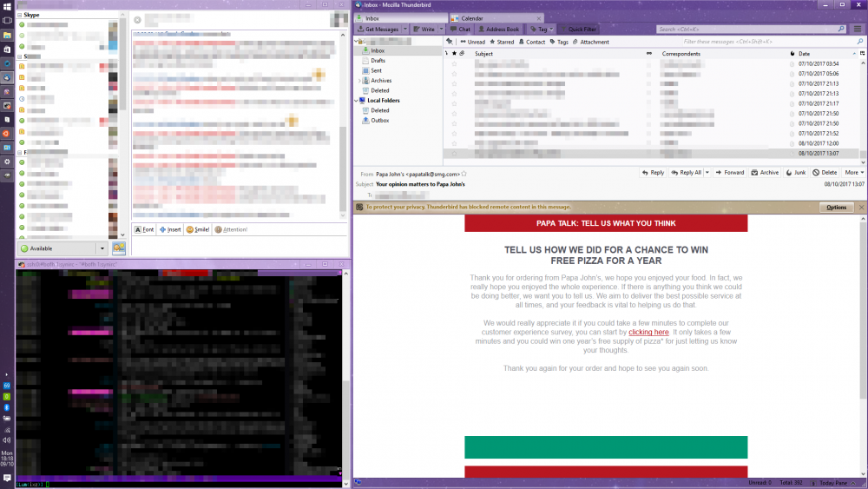
Task: Click the Thunderbird search box
Action: coord(746,29)
